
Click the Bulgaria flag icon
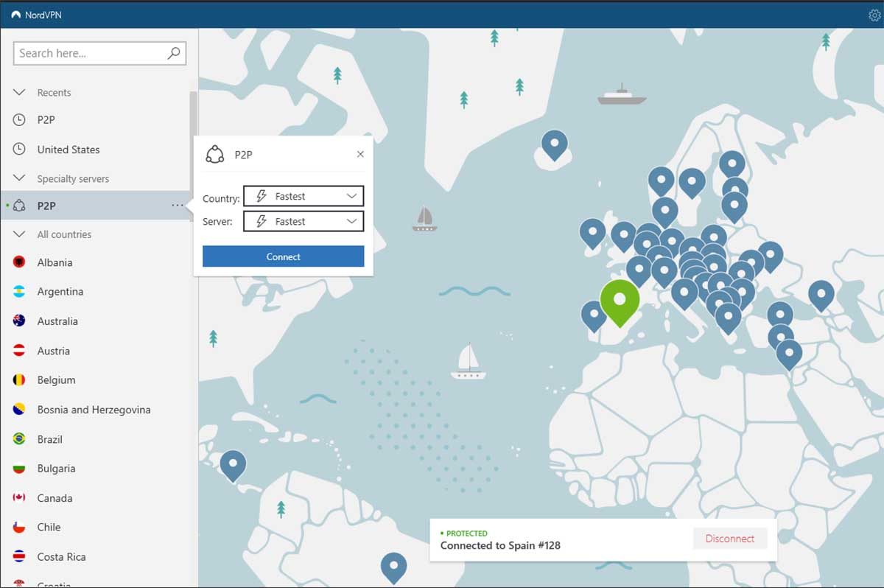tap(19, 469)
